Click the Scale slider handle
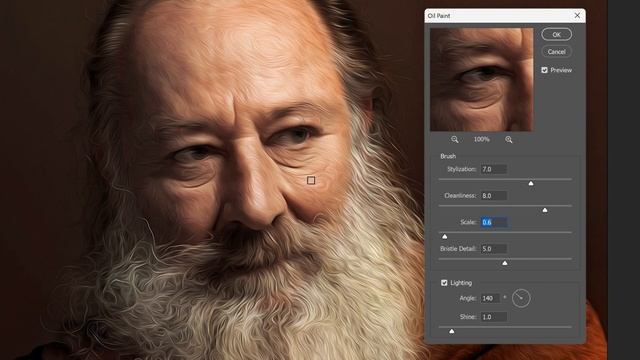 (444, 237)
